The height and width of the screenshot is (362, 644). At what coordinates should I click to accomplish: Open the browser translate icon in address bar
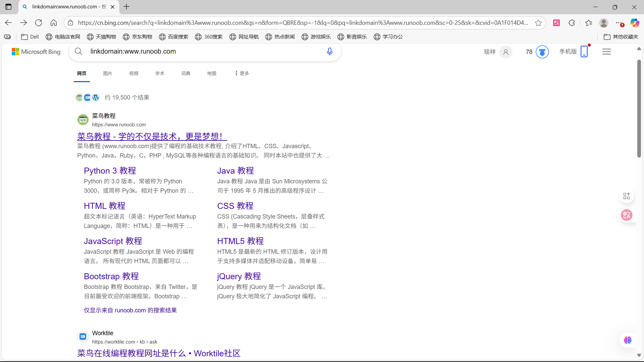click(556, 22)
